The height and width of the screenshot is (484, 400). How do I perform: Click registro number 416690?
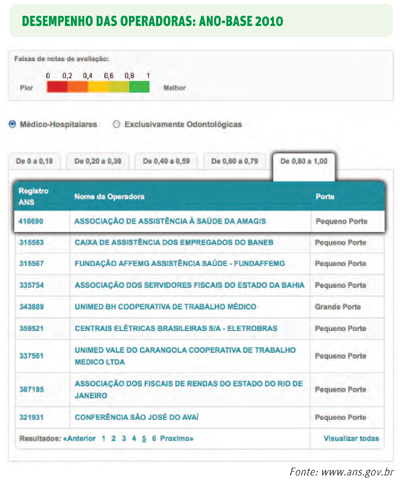31,221
